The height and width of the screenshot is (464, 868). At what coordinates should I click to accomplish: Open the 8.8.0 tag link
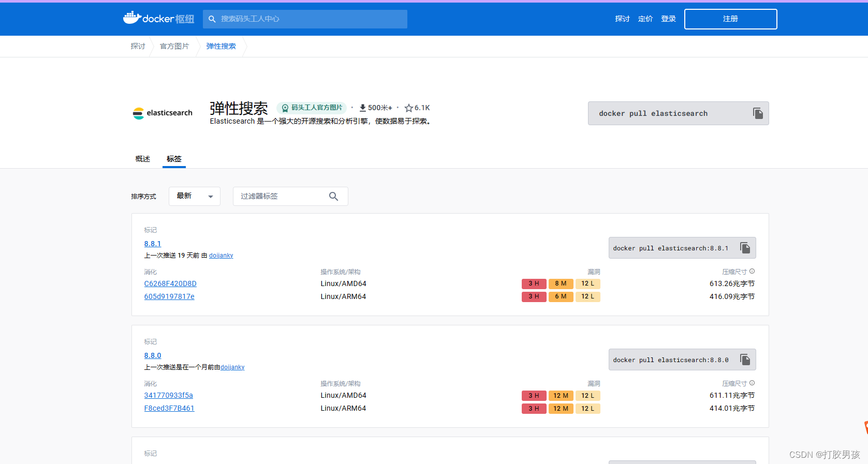coord(153,355)
